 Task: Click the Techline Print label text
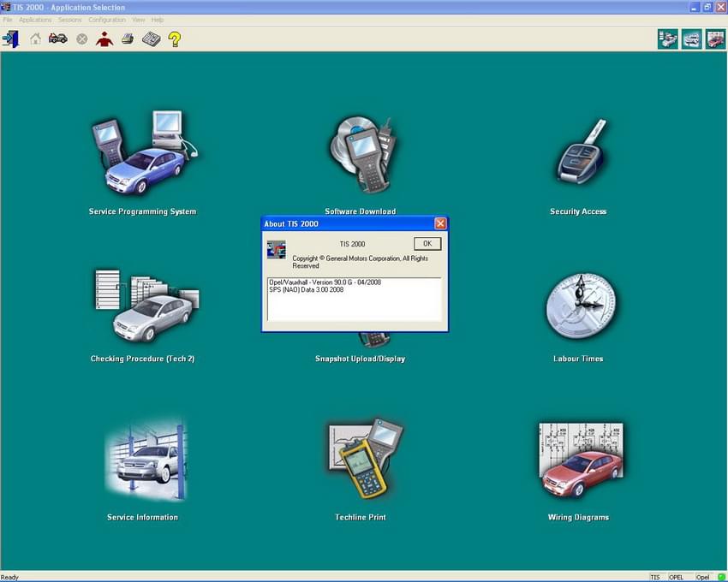point(361,517)
